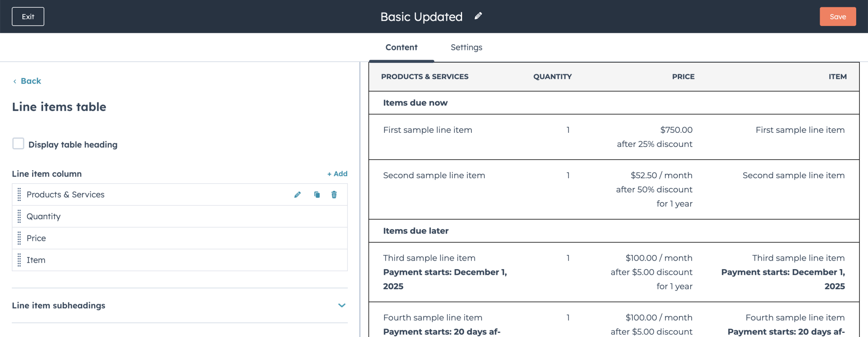Click the Line items table heading
Viewport: 868px width, 337px height.
coord(59,107)
